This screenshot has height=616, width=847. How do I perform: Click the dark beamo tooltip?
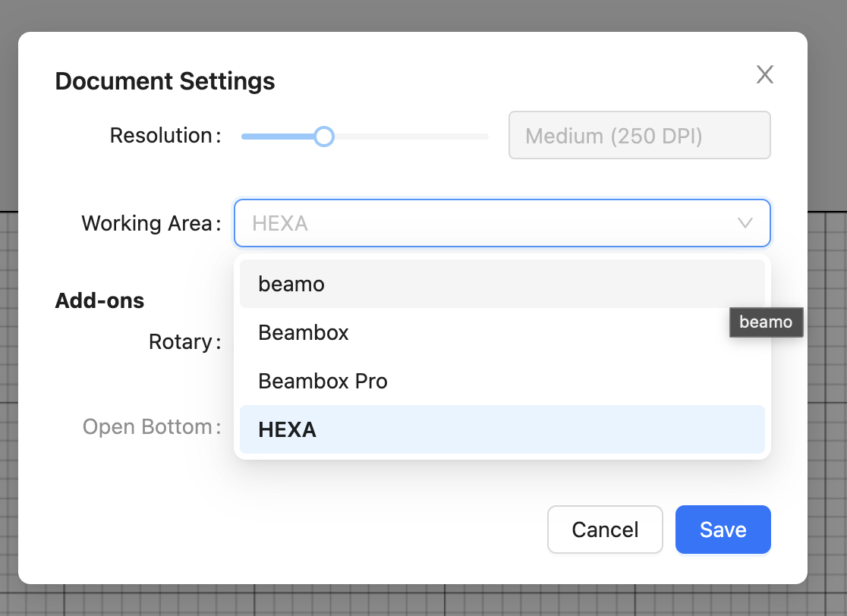pos(765,322)
